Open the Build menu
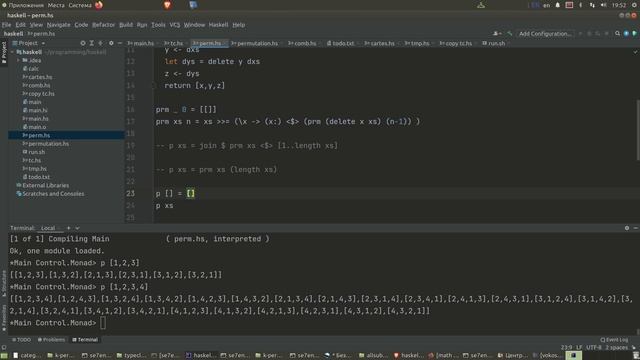Screen dimensions: 640x360 (x=126, y=24)
